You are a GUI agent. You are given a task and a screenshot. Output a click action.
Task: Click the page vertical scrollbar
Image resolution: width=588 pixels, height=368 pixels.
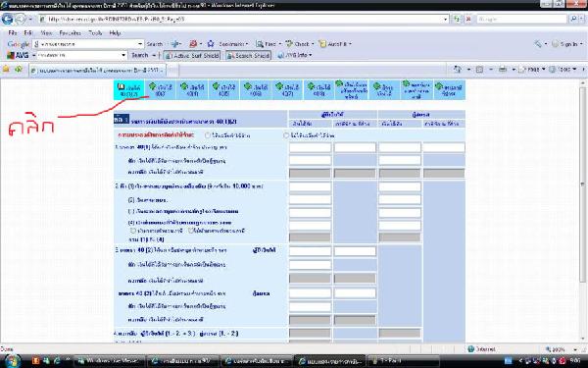pos(582,210)
